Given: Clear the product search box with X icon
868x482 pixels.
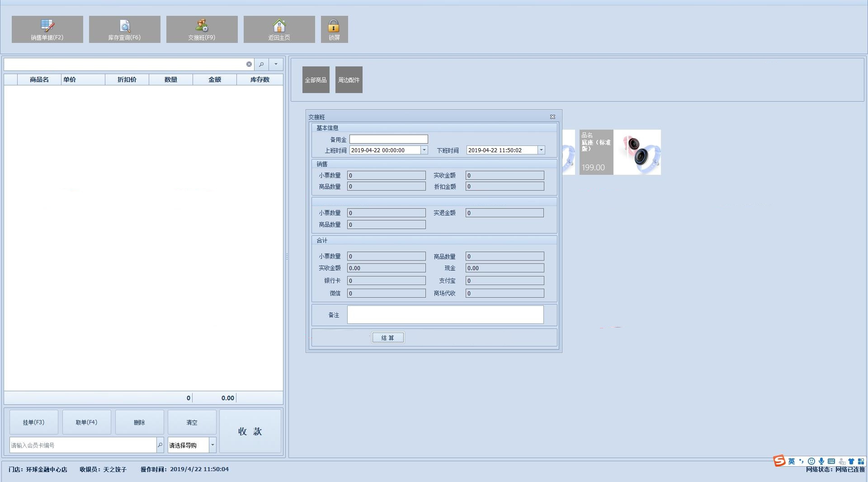Looking at the screenshot, I should coord(249,64).
